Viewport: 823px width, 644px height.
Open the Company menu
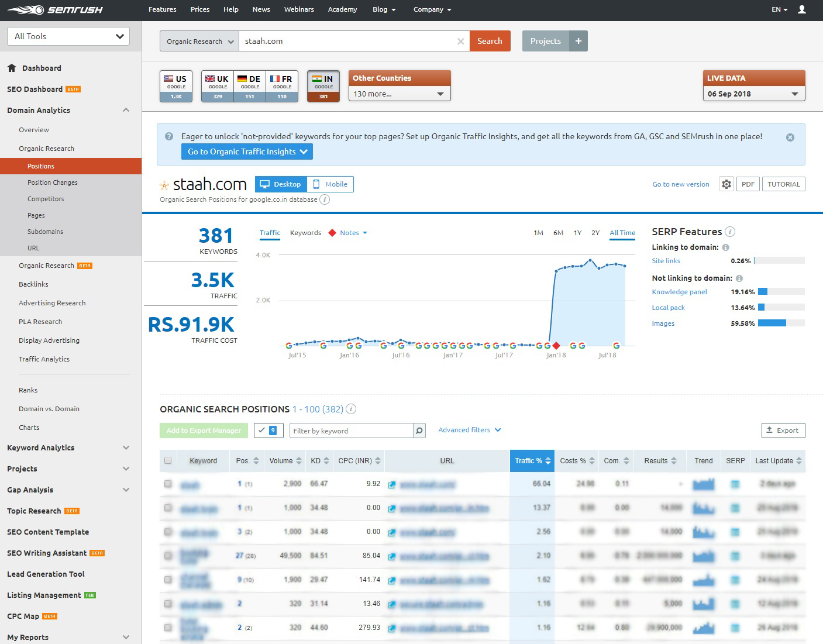click(x=432, y=9)
